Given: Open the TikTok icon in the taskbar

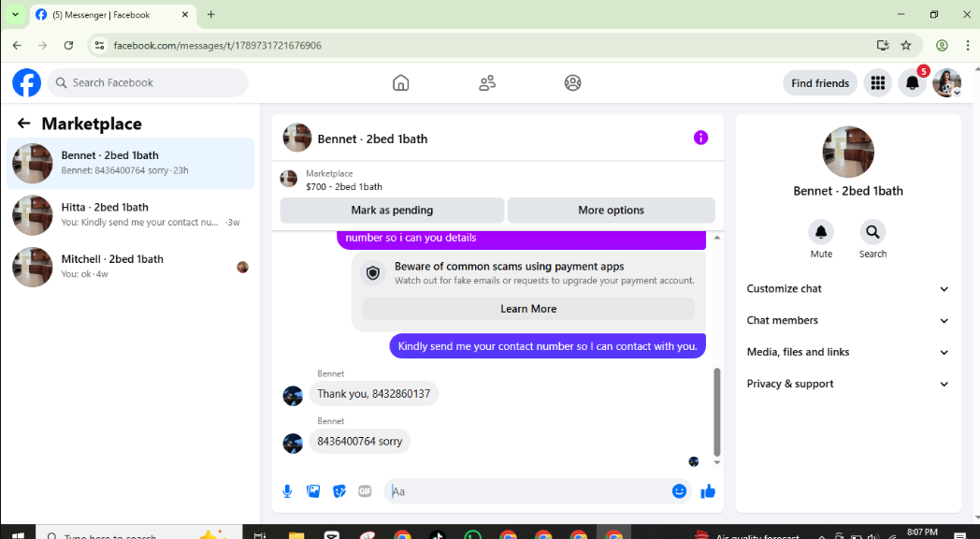Looking at the screenshot, I should pyautogui.click(x=438, y=534).
